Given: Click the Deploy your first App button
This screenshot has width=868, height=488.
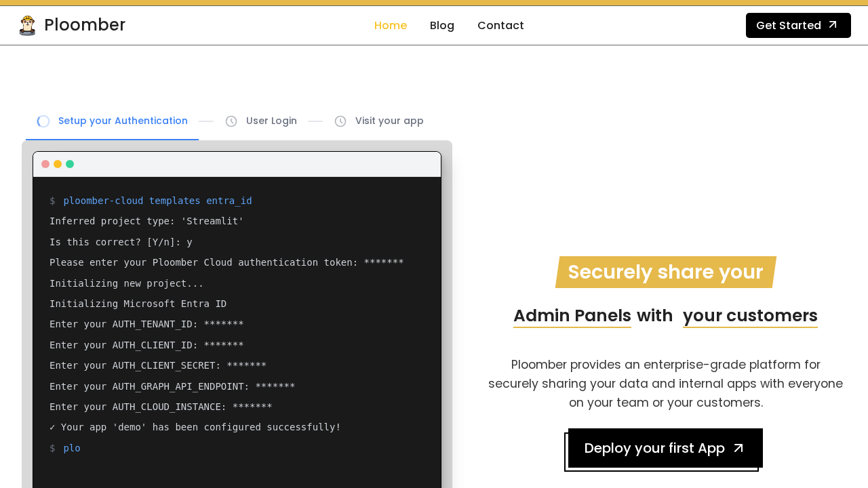Looking at the screenshot, I should pyautogui.click(x=663, y=447).
